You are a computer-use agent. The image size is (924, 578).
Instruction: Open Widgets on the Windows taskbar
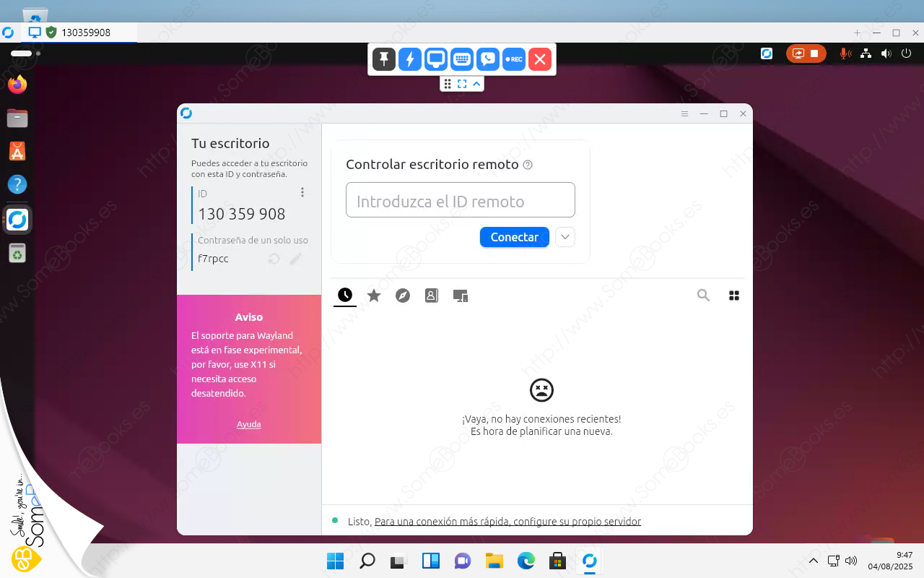(x=431, y=561)
